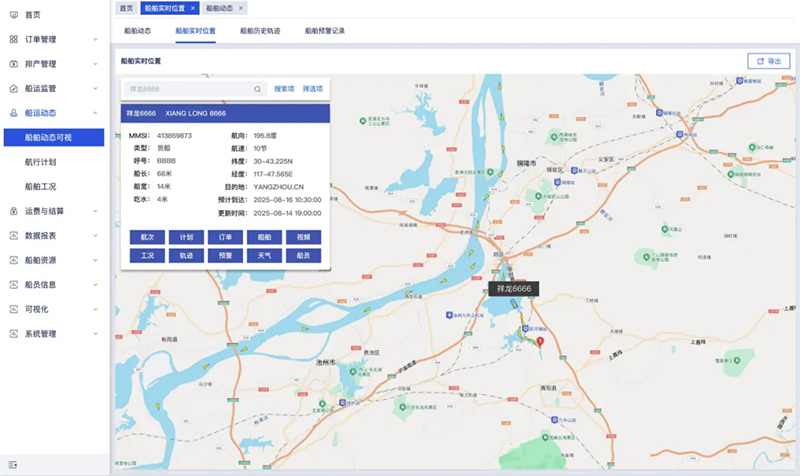Viewport: 800px width, 476px height.
Task: Open the 轨迹 track button
Action: [x=186, y=255]
